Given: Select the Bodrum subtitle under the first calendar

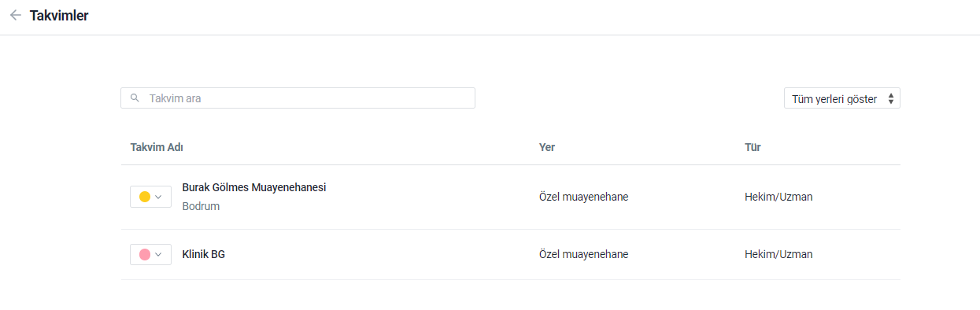Looking at the screenshot, I should [201, 206].
